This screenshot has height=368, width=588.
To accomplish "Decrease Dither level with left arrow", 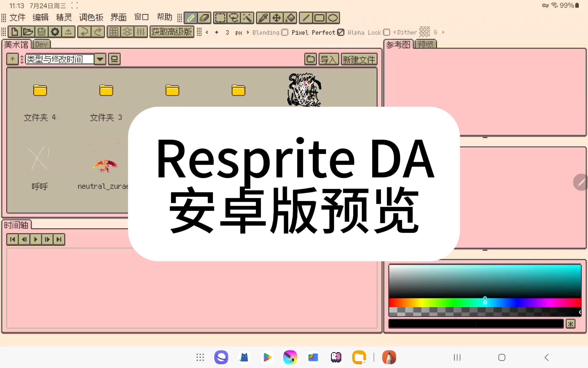I will click(395, 32).
